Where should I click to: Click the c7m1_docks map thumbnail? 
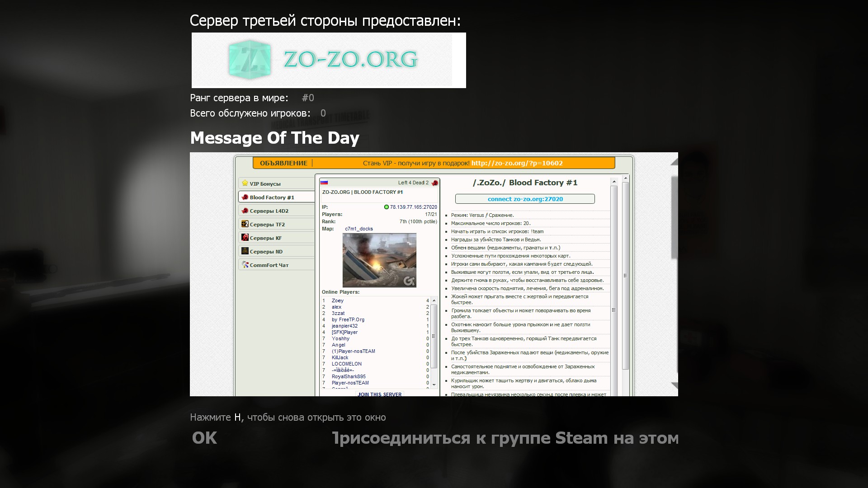point(379,260)
